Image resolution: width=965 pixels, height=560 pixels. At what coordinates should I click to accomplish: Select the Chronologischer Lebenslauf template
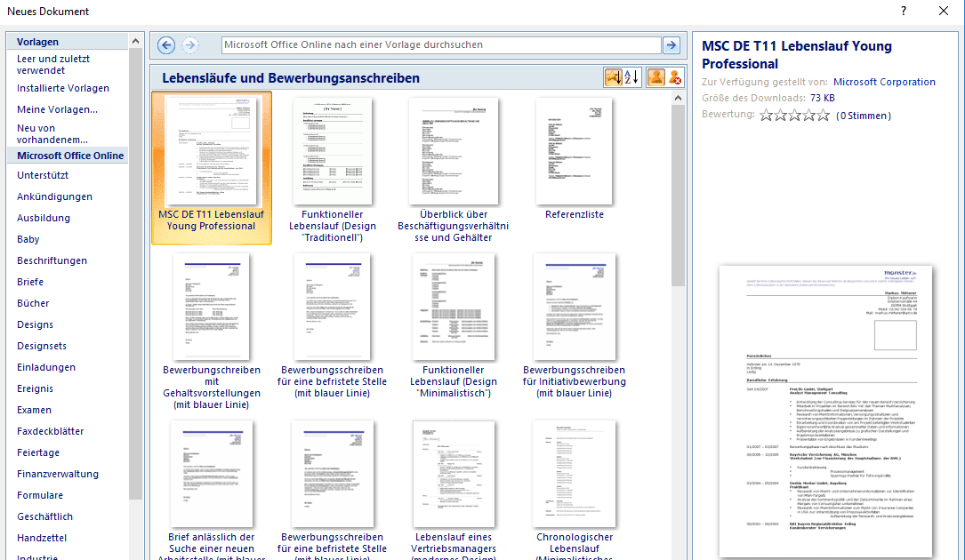575,489
